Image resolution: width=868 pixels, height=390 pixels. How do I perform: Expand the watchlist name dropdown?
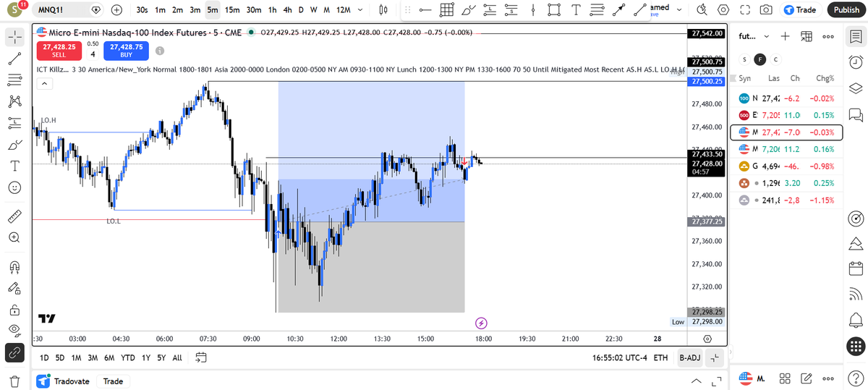point(767,36)
